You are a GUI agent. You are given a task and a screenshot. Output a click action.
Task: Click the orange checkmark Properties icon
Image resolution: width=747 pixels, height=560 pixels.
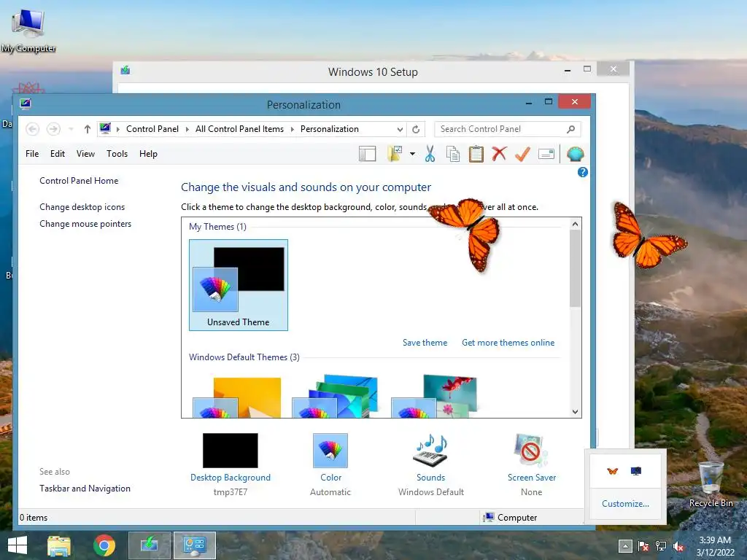pos(522,154)
